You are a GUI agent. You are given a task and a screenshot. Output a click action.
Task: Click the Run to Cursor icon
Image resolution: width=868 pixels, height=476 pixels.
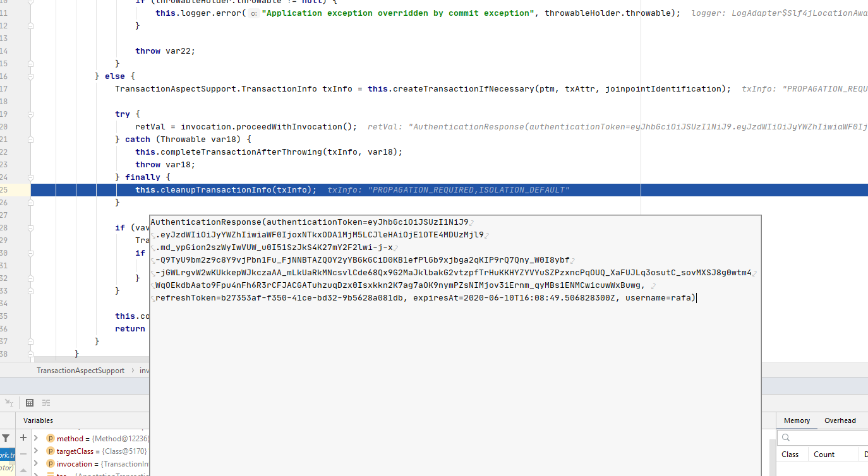[x=9, y=403]
